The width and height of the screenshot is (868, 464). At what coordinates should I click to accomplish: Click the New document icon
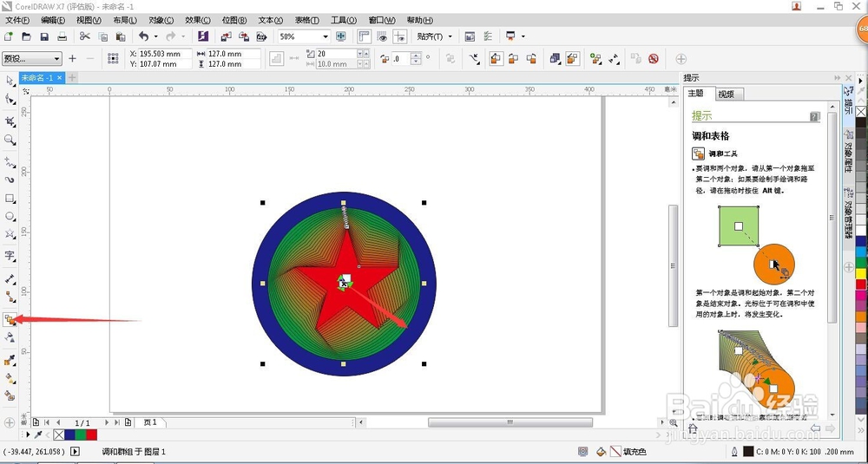point(9,36)
